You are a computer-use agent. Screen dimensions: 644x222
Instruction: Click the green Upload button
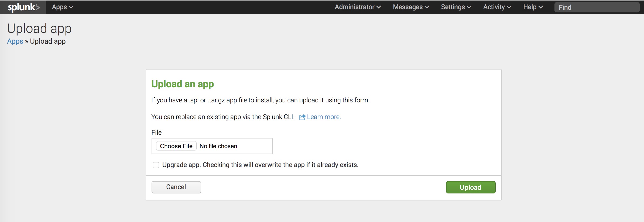click(x=471, y=187)
